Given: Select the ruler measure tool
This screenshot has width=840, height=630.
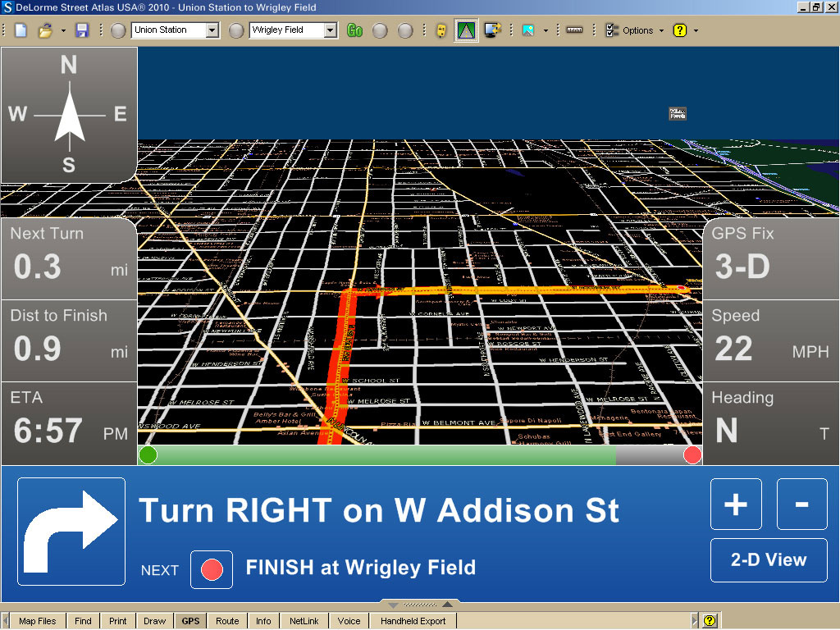Looking at the screenshot, I should (x=574, y=30).
